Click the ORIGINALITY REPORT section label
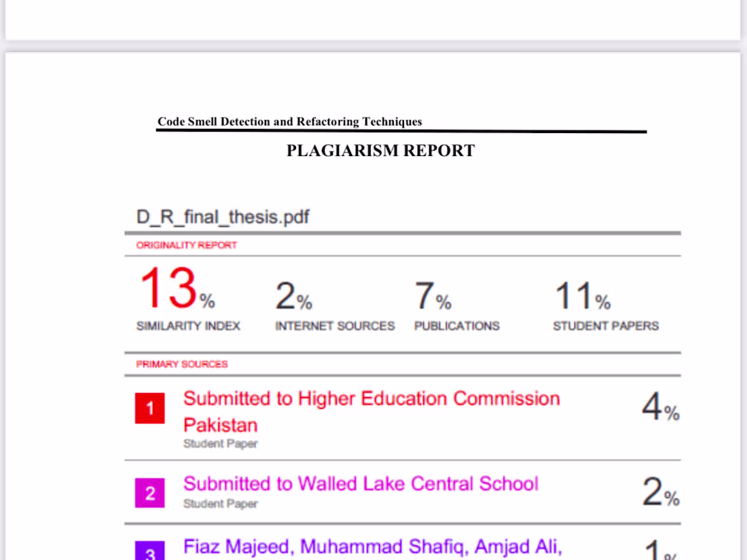This screenshot has height=560, width=747. click(187, 245)
